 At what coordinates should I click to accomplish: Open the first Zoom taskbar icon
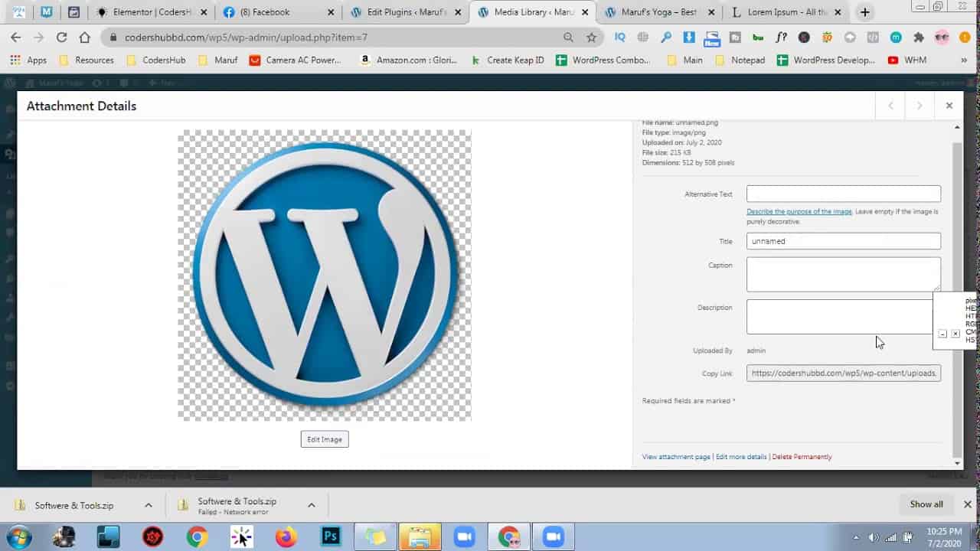tap(464, 537)
